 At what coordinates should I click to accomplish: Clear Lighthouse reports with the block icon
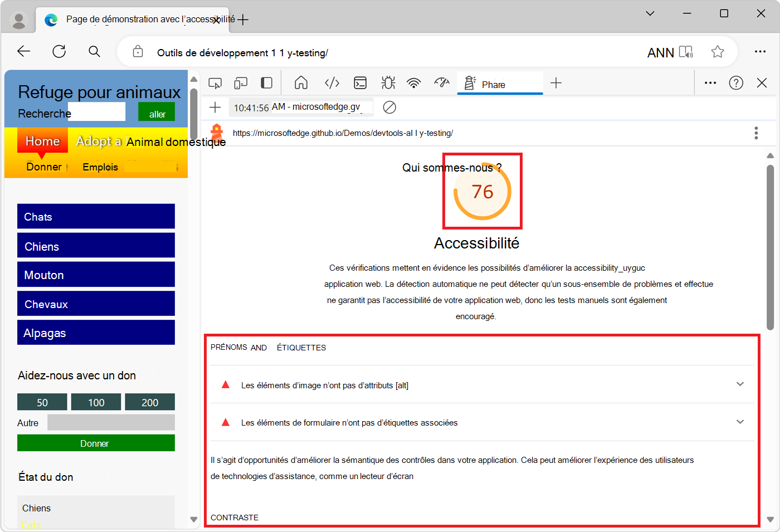(389, 108)
